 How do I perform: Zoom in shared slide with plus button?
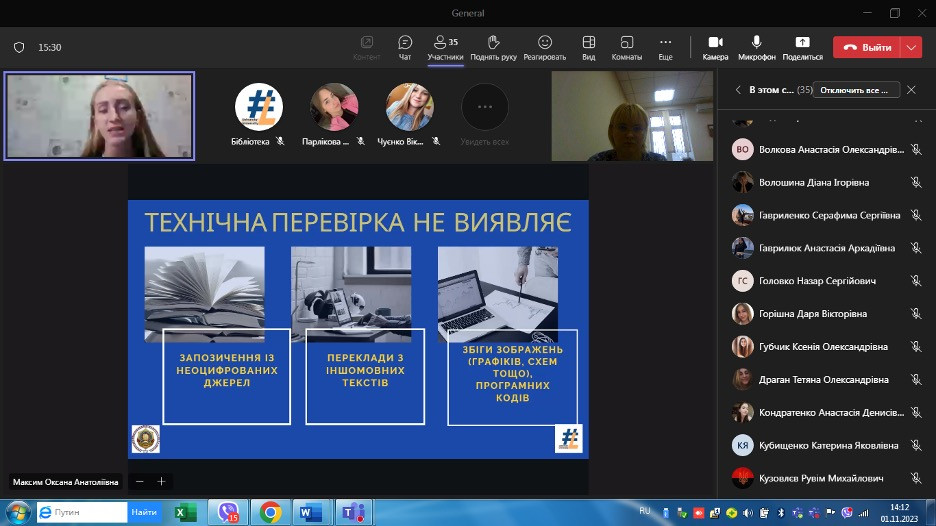coord(161,481)
